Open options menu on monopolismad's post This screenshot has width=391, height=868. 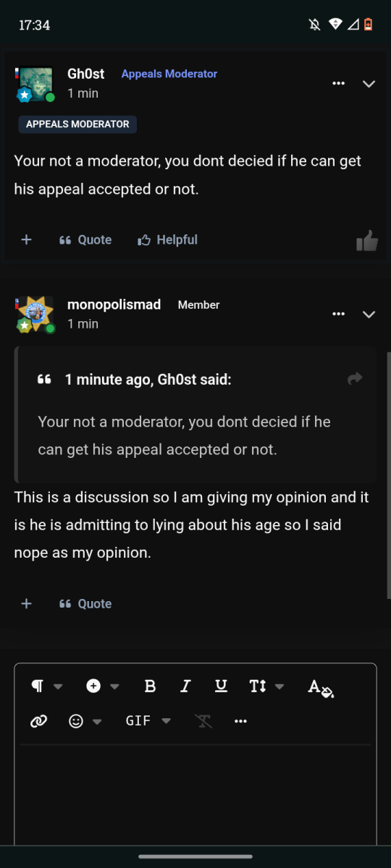pos(338,314)
